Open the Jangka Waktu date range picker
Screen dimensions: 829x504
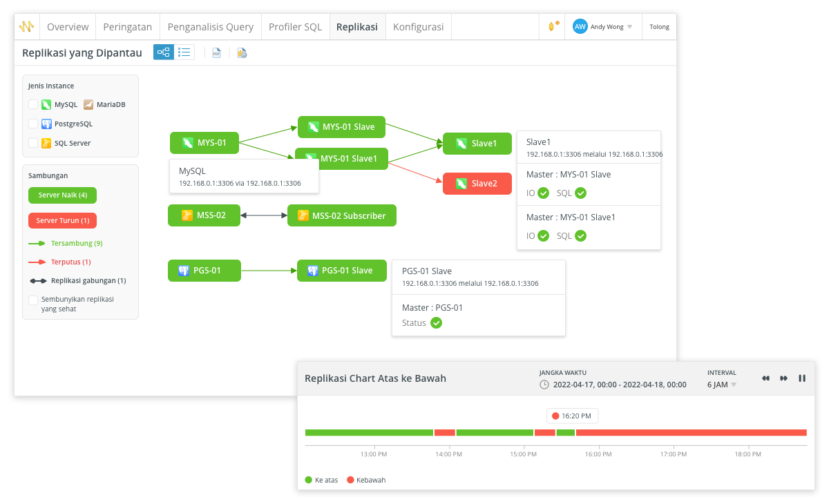pyautogui.click(x=612, y=385)
